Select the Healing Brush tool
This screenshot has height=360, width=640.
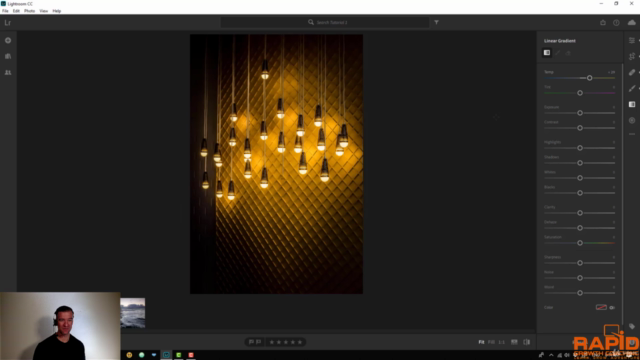click(632, 73)
